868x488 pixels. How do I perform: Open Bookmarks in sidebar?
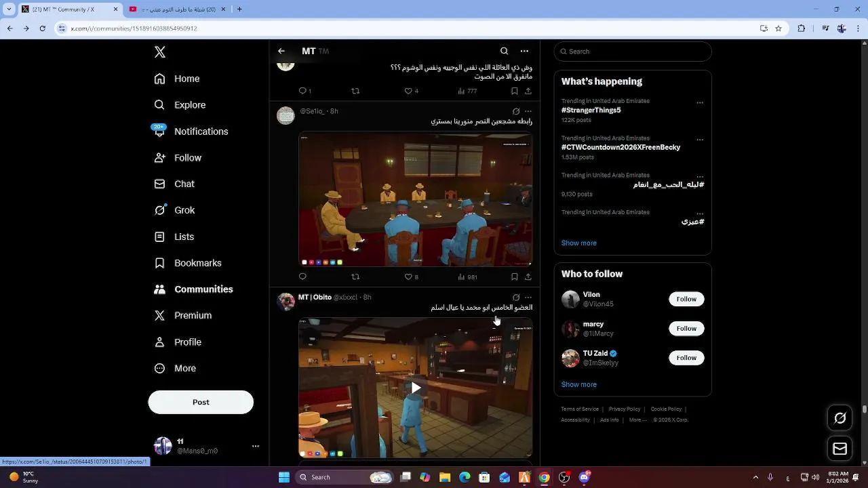pos(188,263)
